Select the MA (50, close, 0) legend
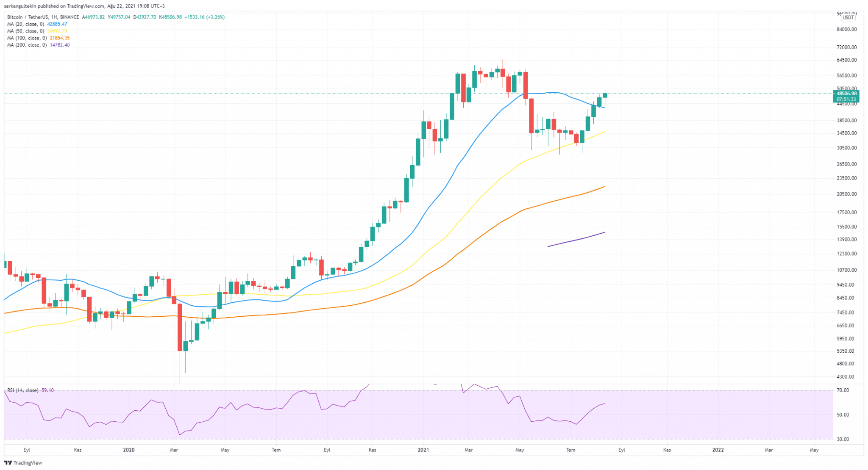868x470 pixels. tap(25, 31)
